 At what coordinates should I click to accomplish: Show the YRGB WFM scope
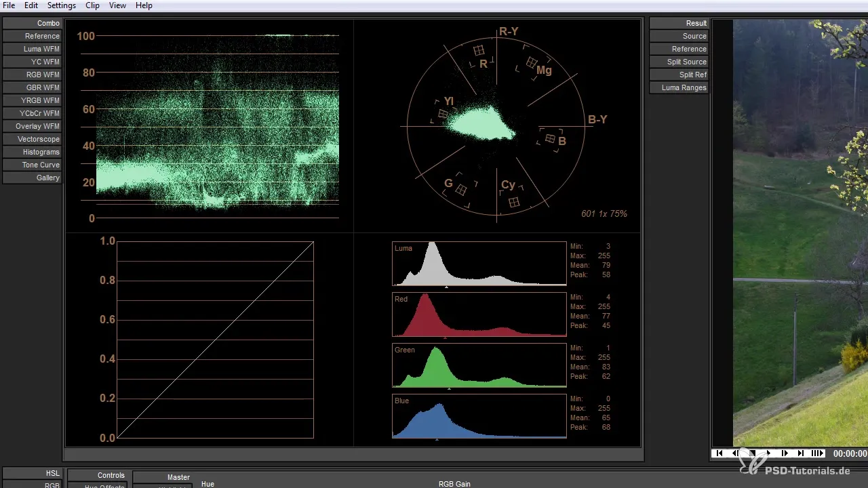[32, 100]
